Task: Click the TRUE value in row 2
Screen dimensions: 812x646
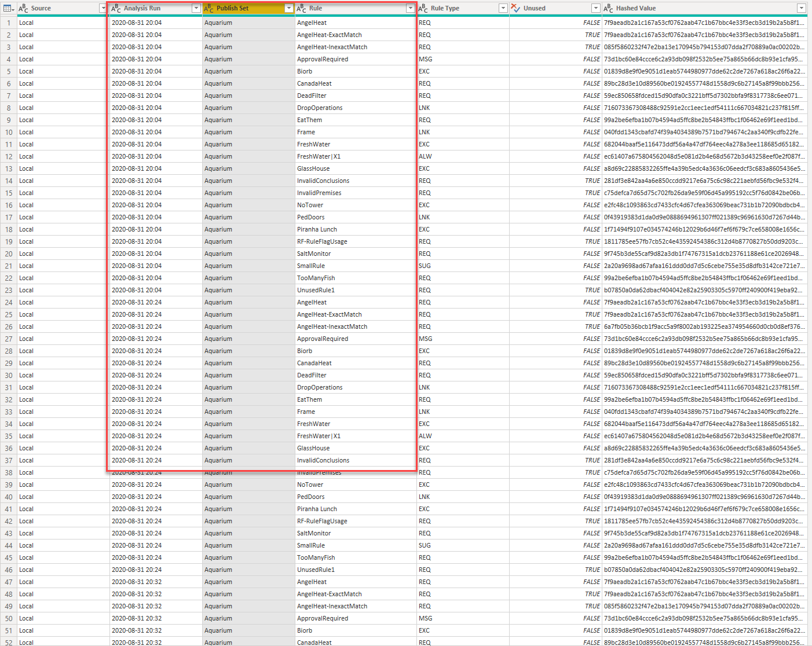Action: coord(592,35)
